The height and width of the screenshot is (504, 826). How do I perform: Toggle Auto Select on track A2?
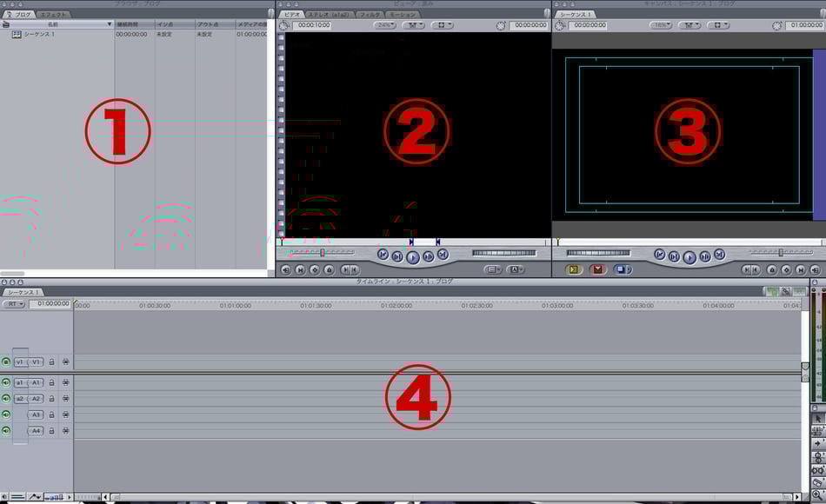tap(66, 399)
